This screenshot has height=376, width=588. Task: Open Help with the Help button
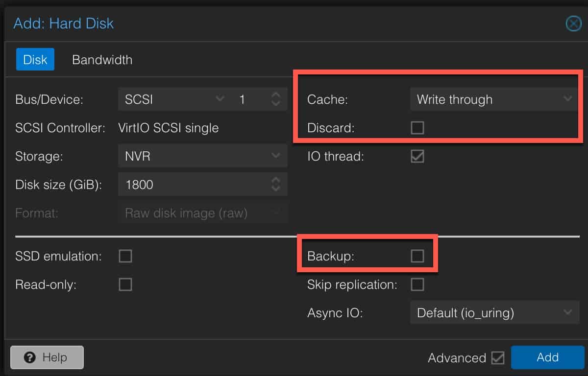[x=47, y=357]
